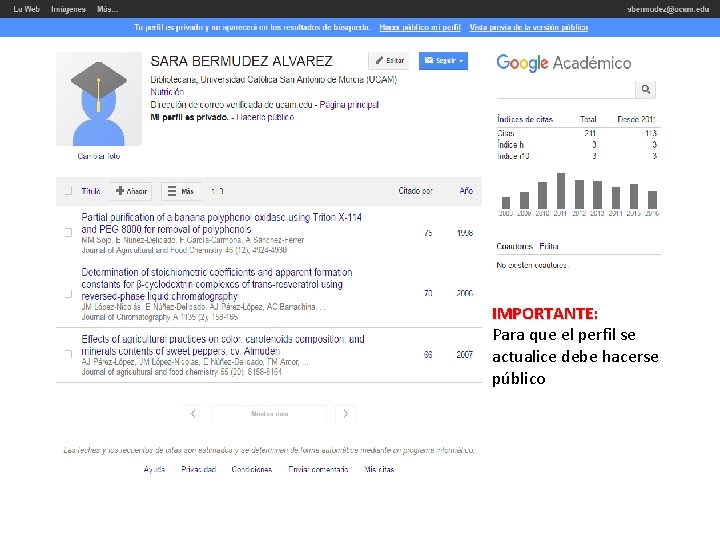Open Imágenes in the top bar
The width and height of the screenshot is (720, 540).
coord(68,9)
